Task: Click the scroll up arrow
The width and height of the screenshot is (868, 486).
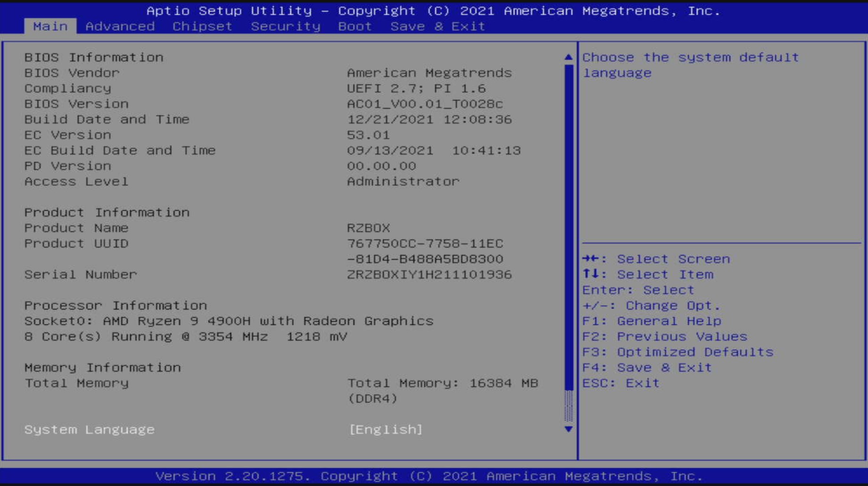Action: click(569, 57)
